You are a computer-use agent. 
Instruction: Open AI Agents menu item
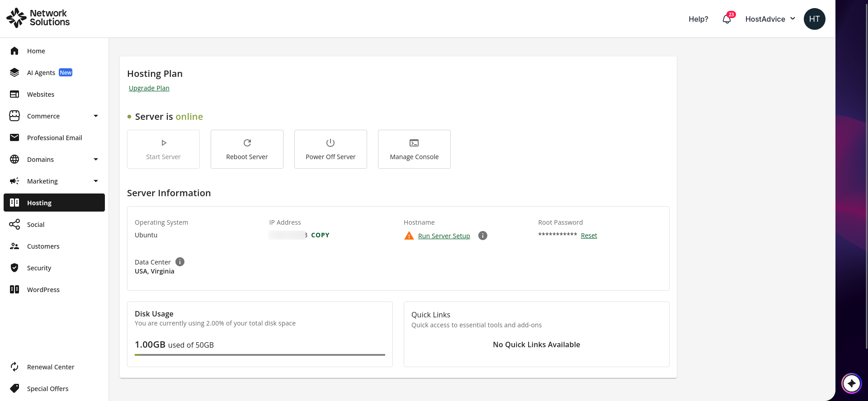click(54, 72)
